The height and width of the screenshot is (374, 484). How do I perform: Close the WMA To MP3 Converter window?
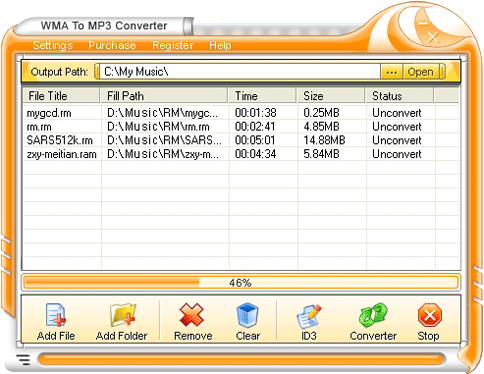(433, 37)
